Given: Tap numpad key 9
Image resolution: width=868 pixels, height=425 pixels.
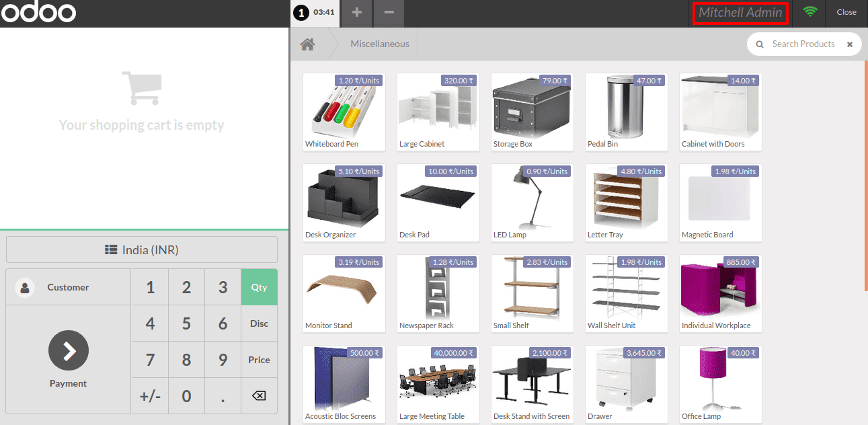Looking at the screenshot, I should pyautogui.click(x=223, y=360).
